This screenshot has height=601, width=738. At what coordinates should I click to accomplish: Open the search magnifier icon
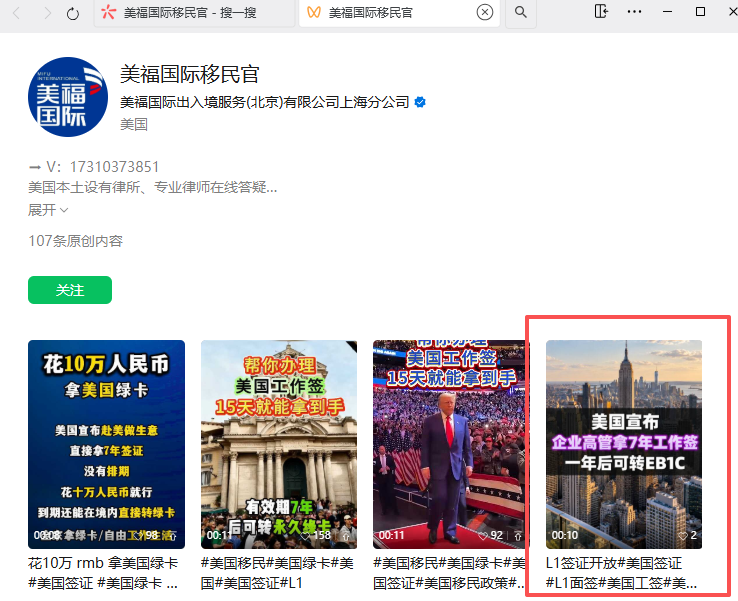521,12
